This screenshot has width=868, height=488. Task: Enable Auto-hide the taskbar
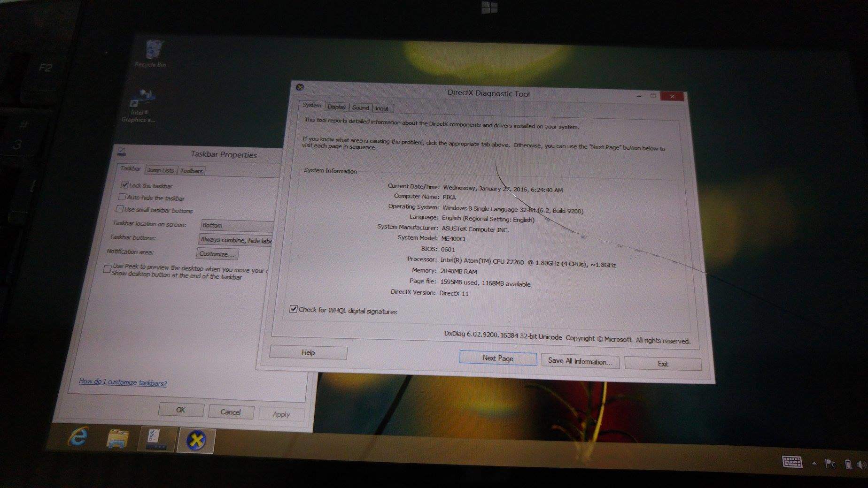[122, 197]
